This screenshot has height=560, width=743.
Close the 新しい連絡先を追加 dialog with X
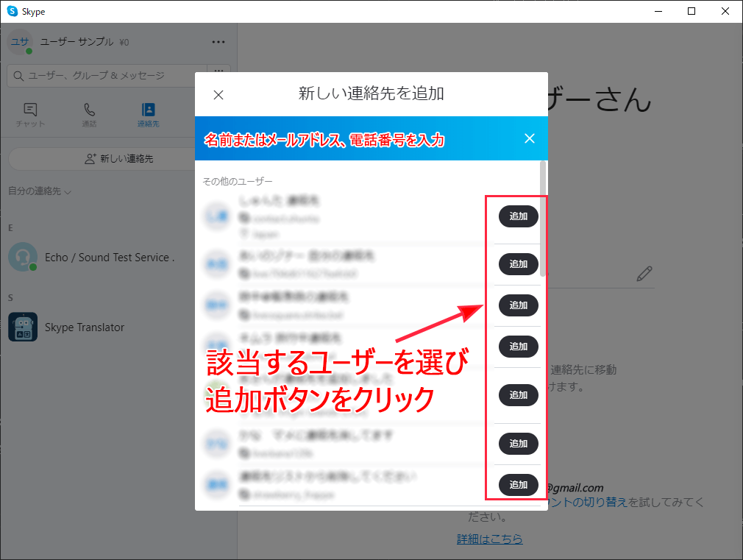click(218, 95)
